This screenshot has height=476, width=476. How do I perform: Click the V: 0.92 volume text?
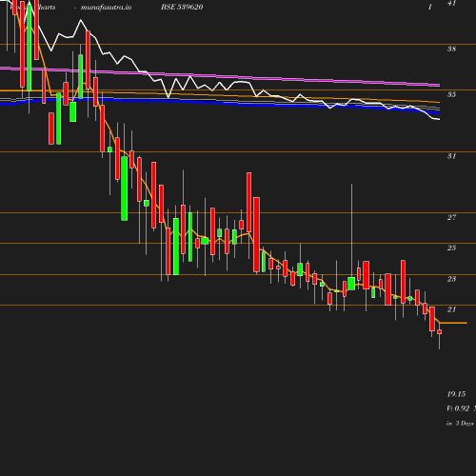(x=458, y=408)
